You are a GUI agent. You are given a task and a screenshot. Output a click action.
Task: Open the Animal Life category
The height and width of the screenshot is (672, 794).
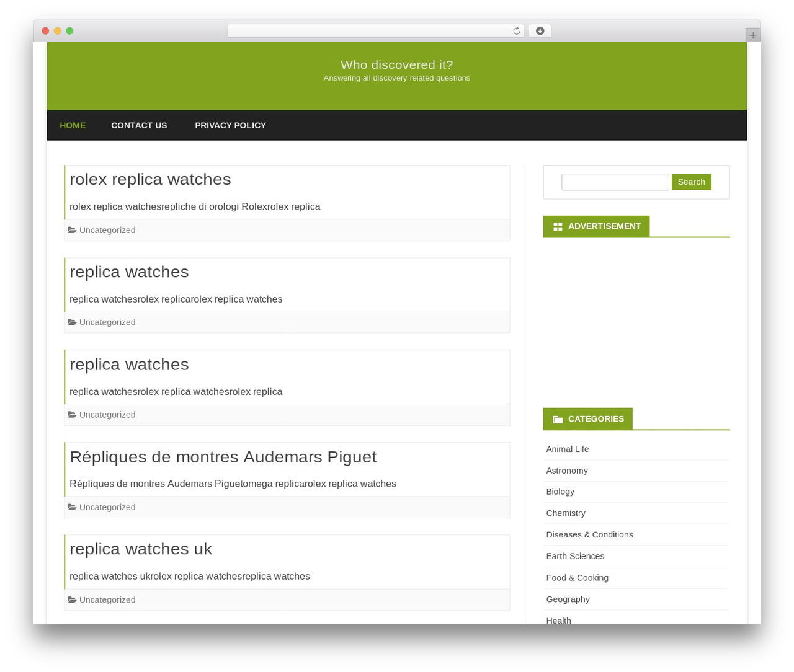pos(568,449)
